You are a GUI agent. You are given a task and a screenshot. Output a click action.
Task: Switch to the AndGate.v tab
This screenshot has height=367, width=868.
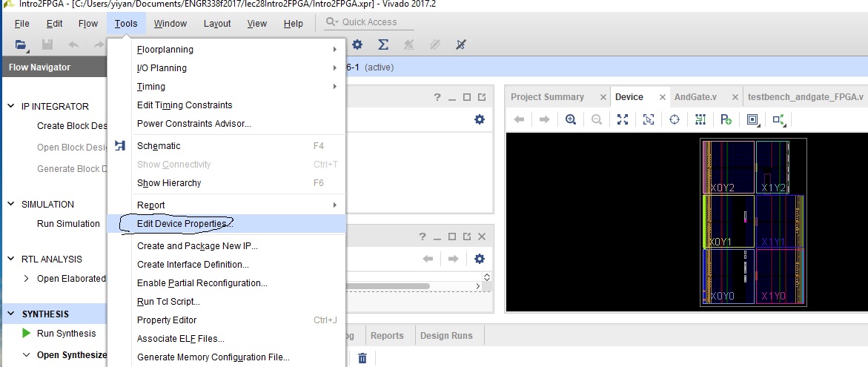pos(695,97)
